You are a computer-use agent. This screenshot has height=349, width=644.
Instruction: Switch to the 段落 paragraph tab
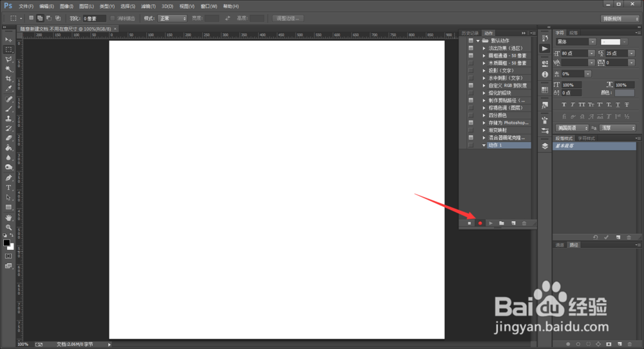coord(574,33)
